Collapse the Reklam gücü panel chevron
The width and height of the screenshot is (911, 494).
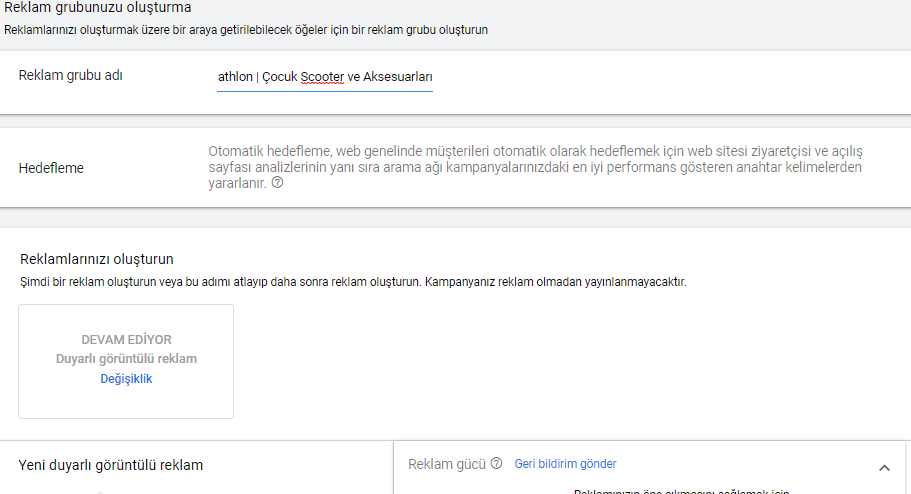pyautogui.click(x=884, y=467)
